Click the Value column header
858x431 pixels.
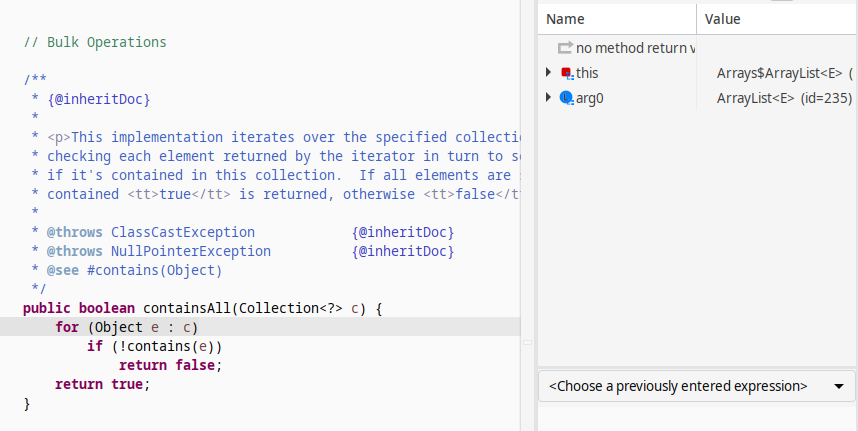click(x=722, y=19)
